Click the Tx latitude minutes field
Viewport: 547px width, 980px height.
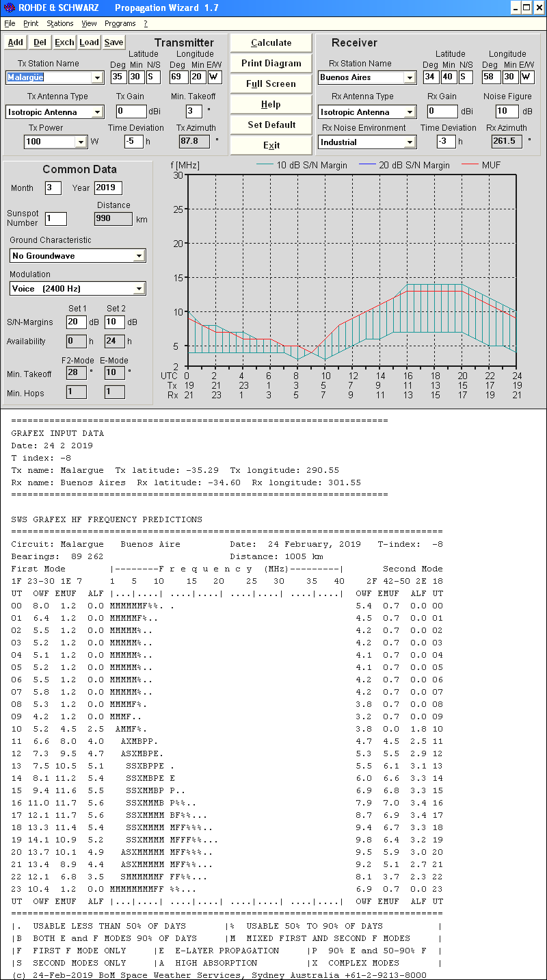(136, 77)
